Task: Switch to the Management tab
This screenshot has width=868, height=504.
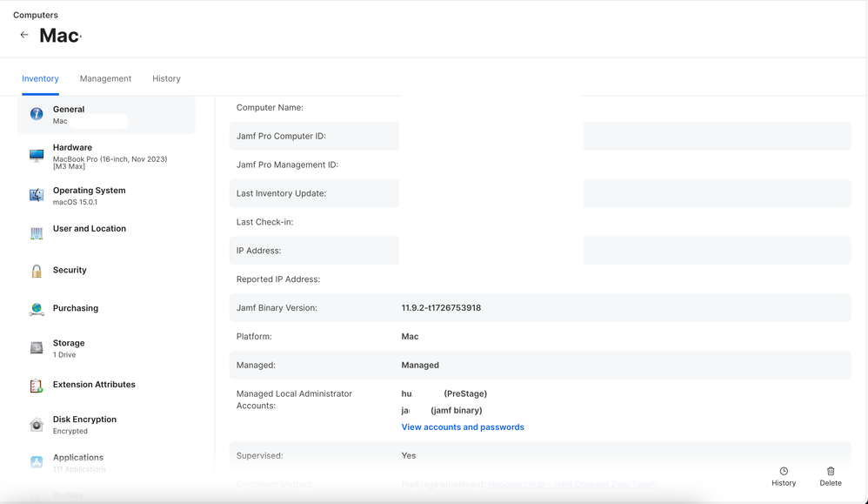Action: [106, 78]
